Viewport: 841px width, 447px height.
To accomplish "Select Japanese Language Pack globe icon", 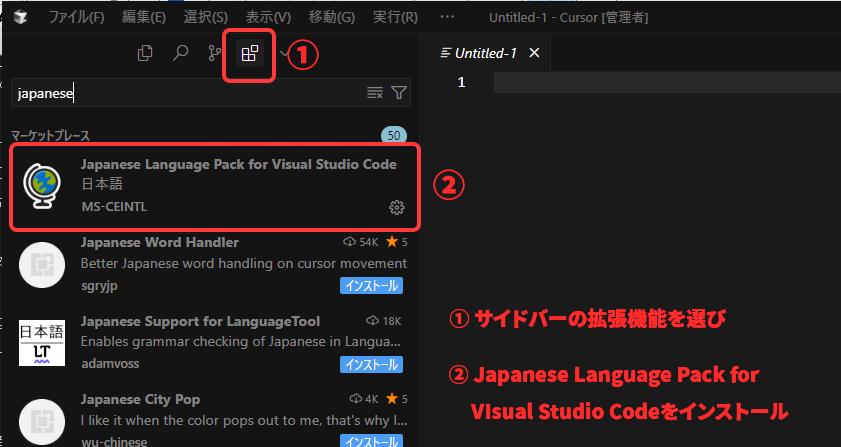I will (42, 186).
